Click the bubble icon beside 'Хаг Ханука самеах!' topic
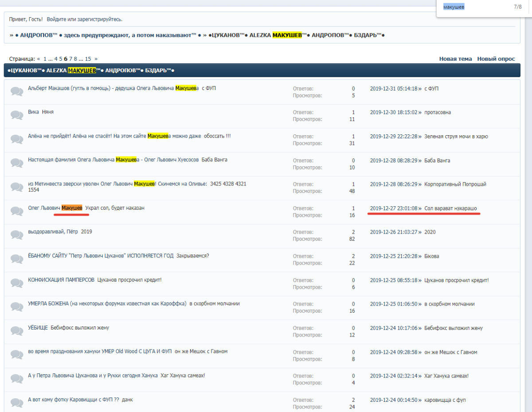 (x=17, y=379)
